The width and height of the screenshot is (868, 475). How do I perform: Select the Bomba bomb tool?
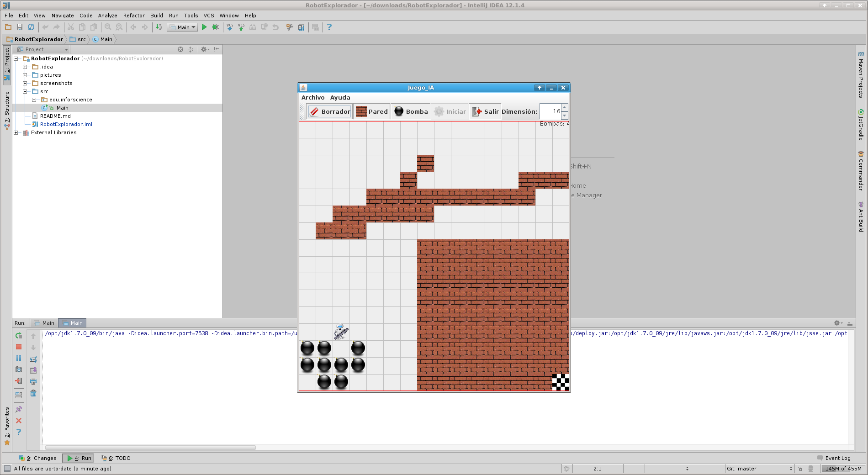coord(411,111)
